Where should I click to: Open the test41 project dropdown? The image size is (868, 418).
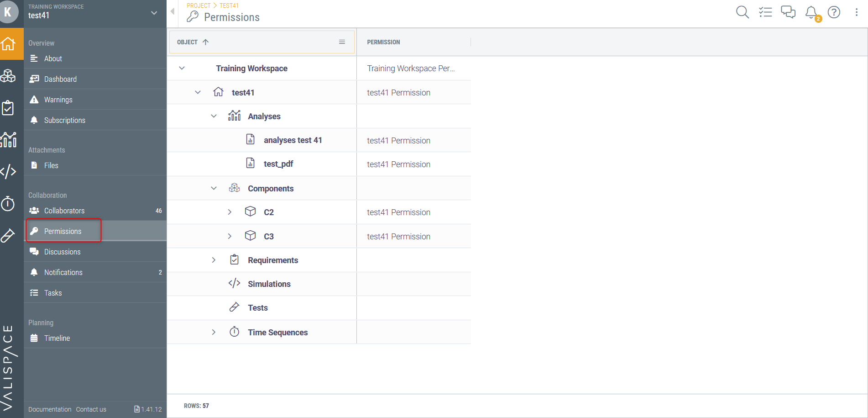pyautogui.click(x=154, y=13)
